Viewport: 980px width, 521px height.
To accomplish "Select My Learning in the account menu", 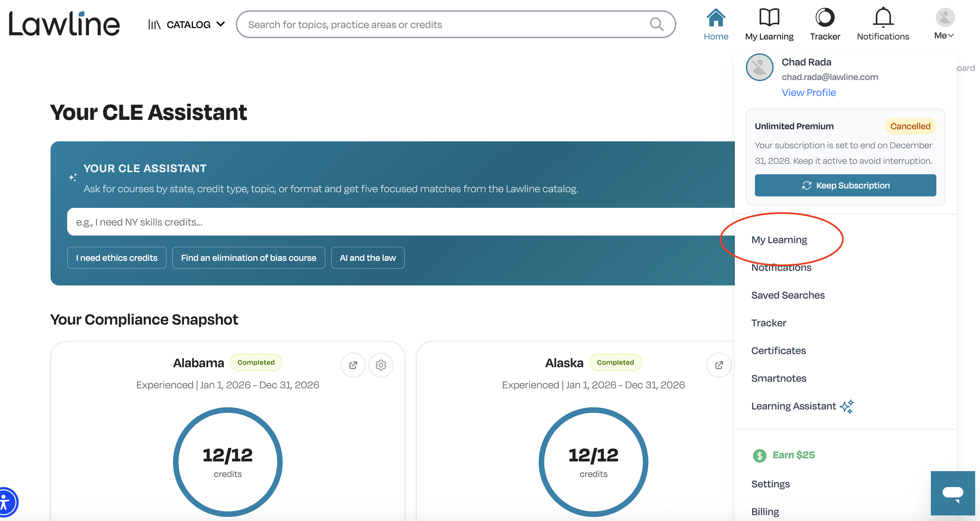I will point(779,240).
